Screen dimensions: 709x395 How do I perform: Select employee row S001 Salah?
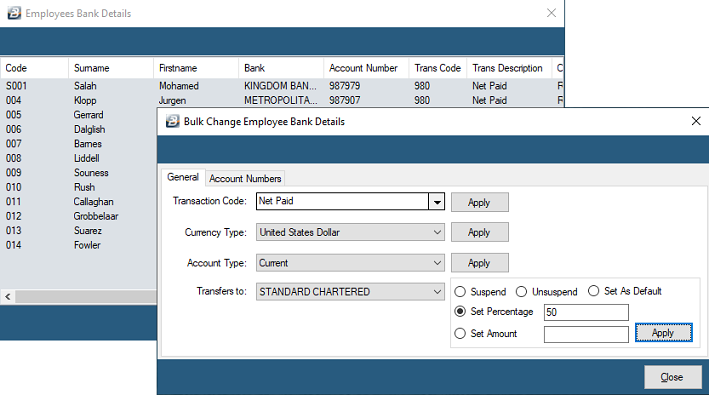(x=282, y=86)
